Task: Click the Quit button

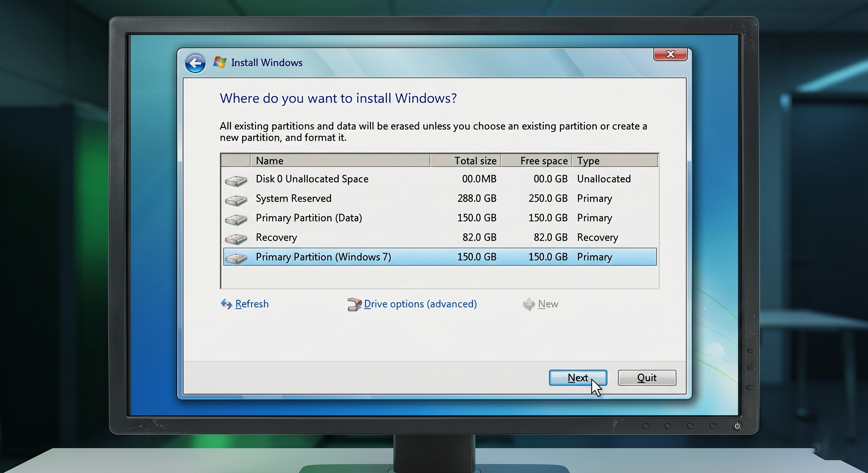Action: (x=647, y=378)
